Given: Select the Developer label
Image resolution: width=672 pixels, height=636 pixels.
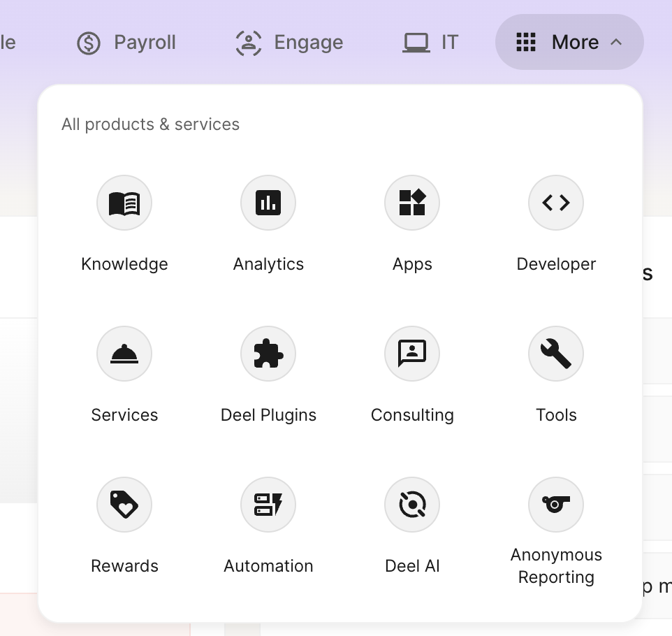Looking at the screenshot, I should click(556, 264).
